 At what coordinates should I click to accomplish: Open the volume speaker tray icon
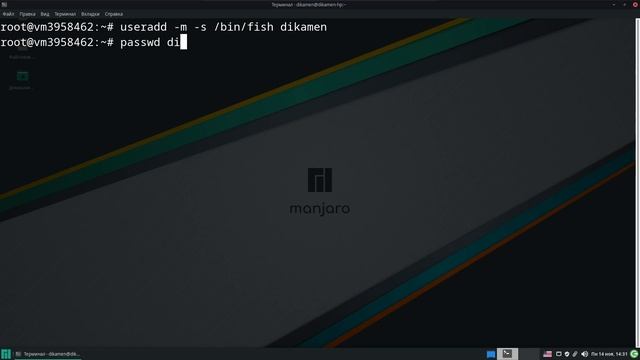(584, 354)
